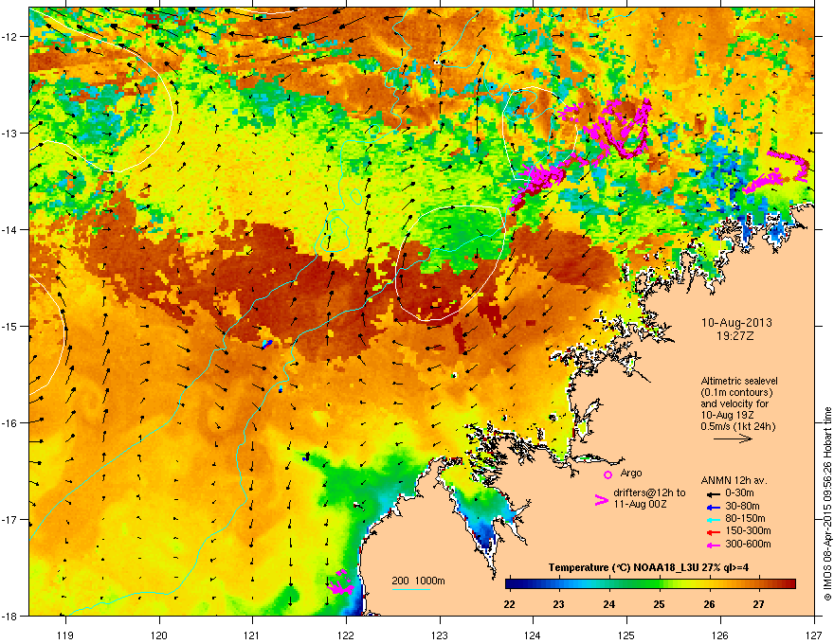
Task: Click the color bar tick label 27
Action: (x=758, y=604)
